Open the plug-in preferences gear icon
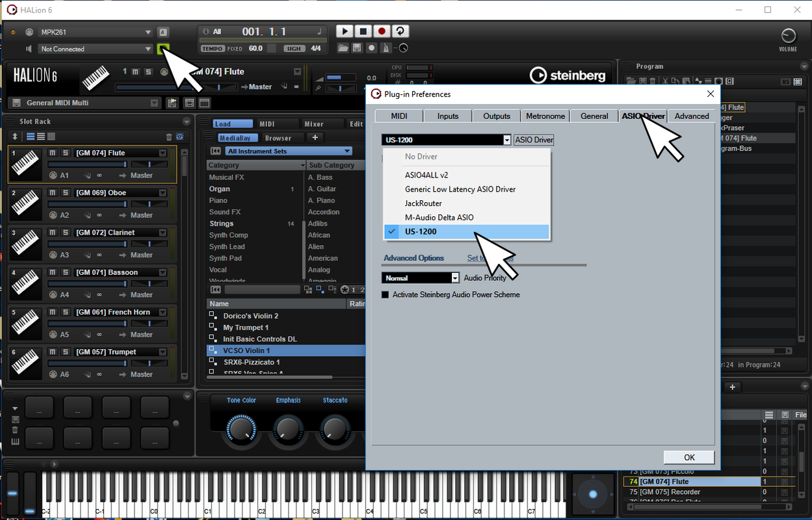 click(163, 49)
